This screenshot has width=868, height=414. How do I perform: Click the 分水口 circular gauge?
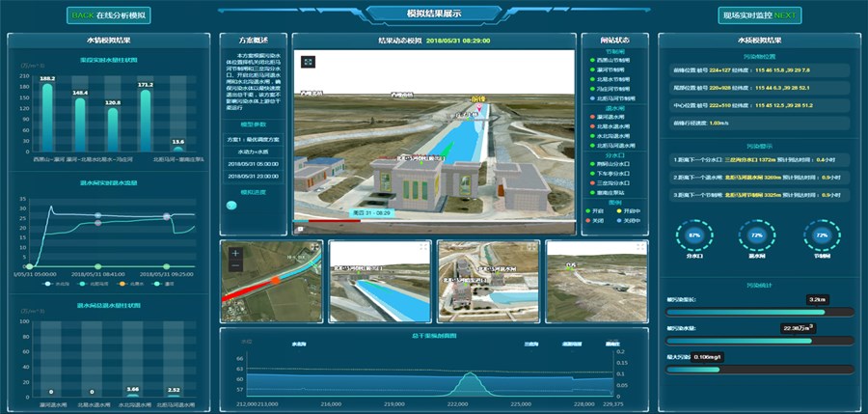pos(692,235)
